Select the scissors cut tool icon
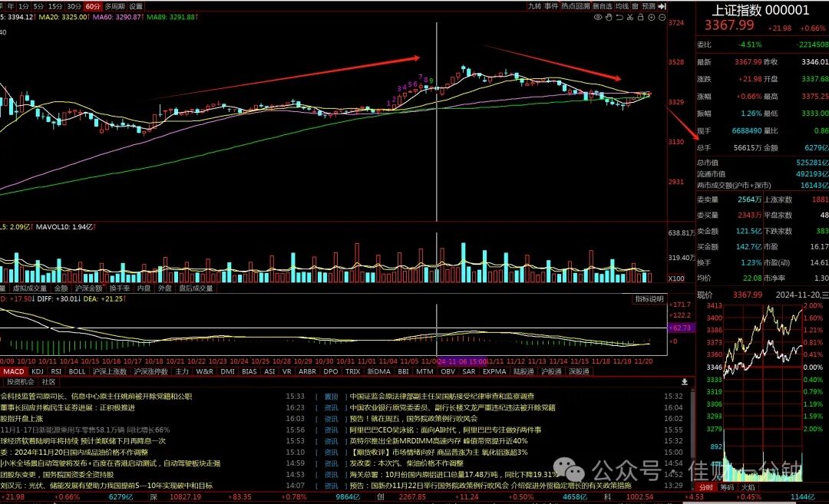The width and height of the screenshot is (829, 504). 630,18
